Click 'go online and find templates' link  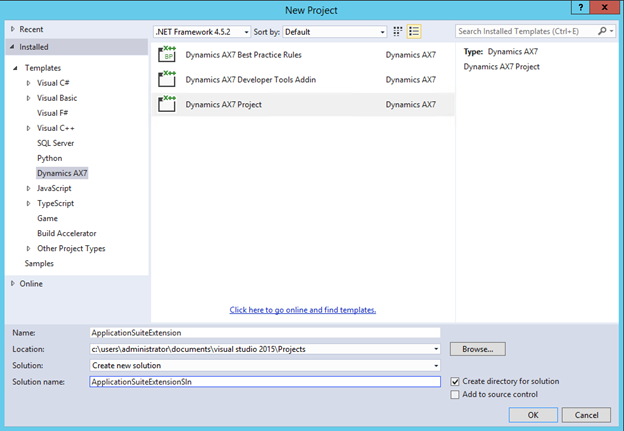[x=302, y=310]
